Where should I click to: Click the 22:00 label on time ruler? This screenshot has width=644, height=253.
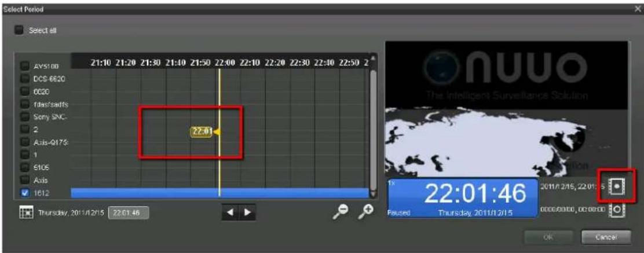pos(225,63)
